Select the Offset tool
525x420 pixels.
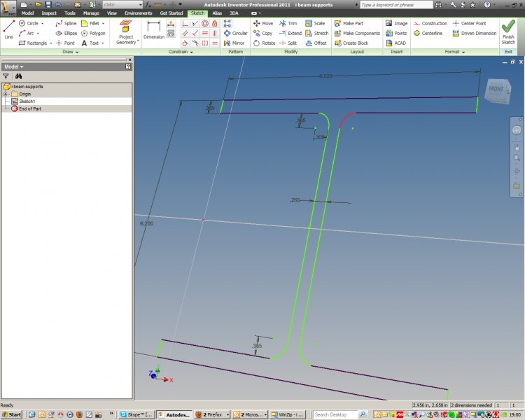point(316,43)
